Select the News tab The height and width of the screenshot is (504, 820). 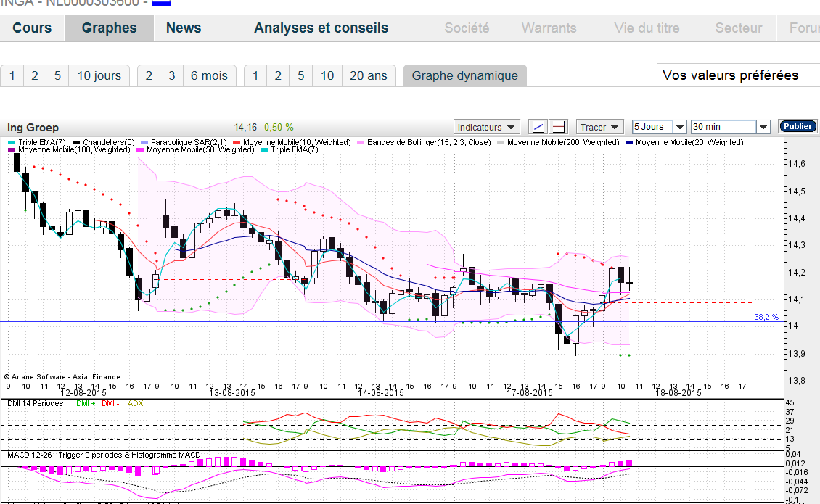coord(184,28)
